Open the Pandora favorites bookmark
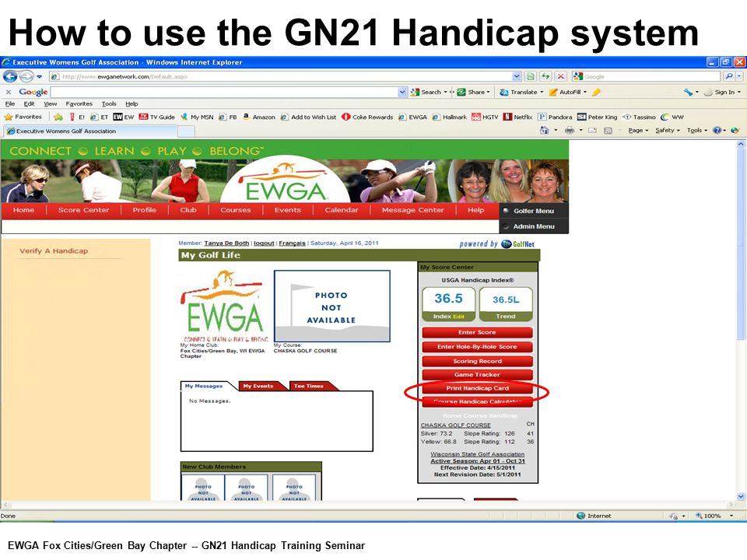 point(555,117)
